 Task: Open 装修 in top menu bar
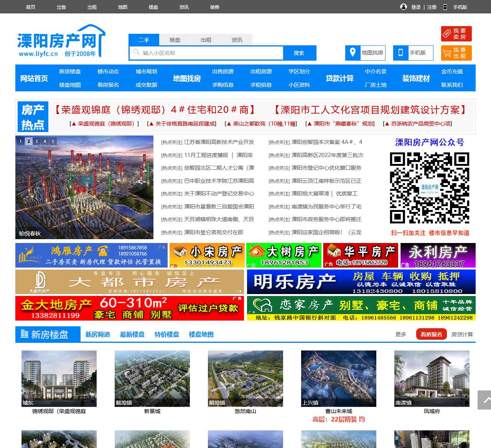(215, 7)
